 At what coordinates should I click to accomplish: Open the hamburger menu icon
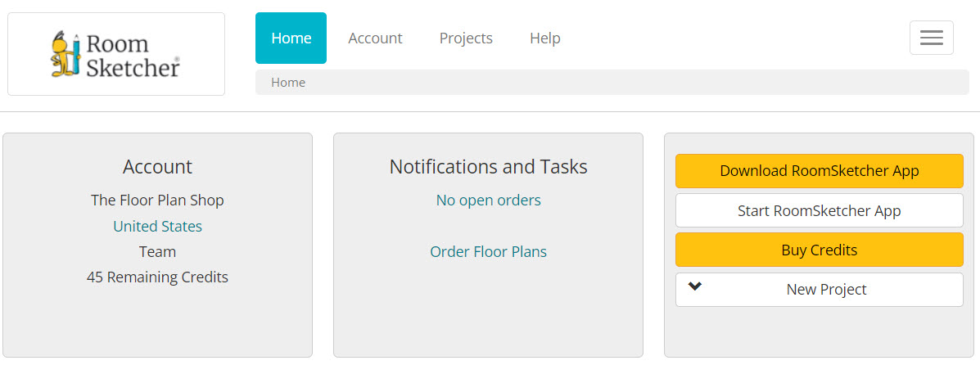[931, 38]
